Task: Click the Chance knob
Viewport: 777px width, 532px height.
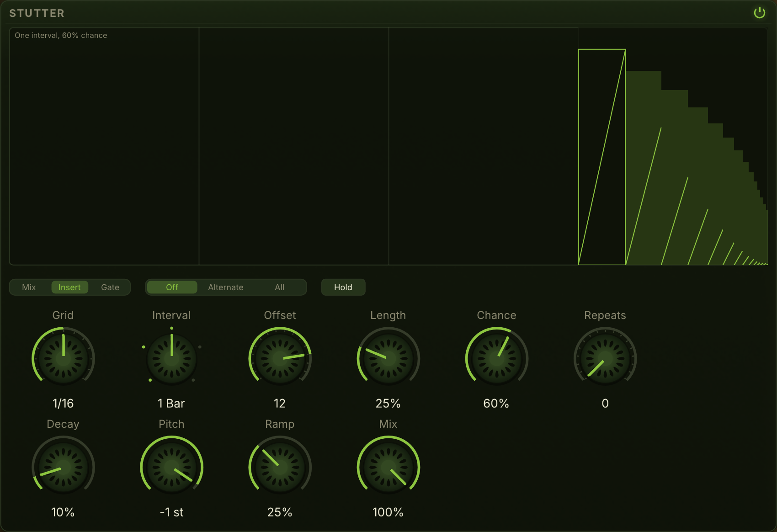Action: tap(496, 358)
